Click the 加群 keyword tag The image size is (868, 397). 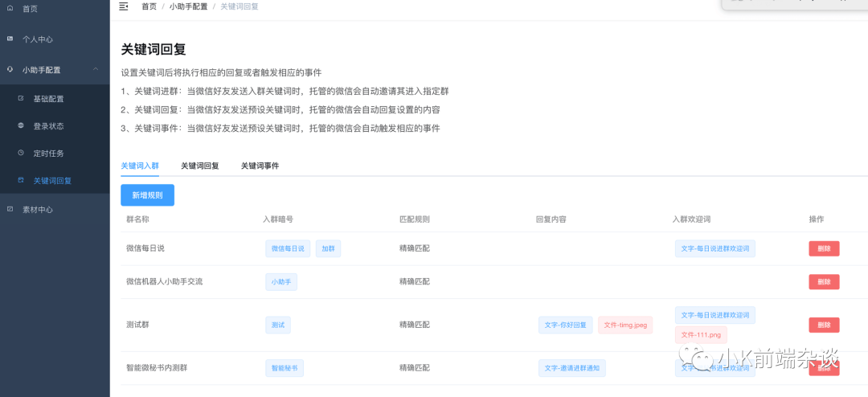pyautogui.click(x=328, y=248)
